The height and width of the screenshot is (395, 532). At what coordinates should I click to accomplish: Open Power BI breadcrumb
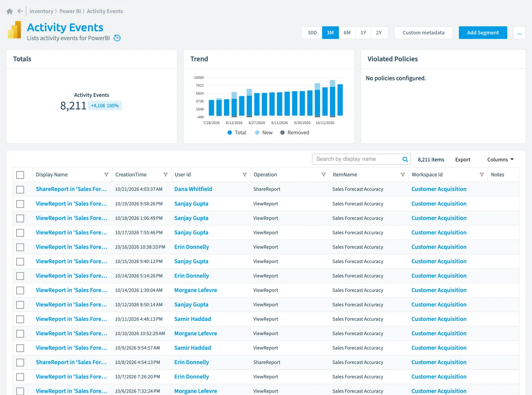tap(70, 11)
